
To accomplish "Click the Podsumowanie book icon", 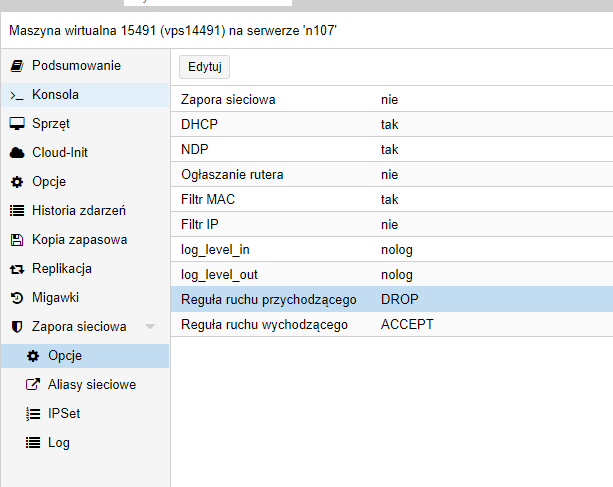I will pyautogui.click(x=16, y=66).
